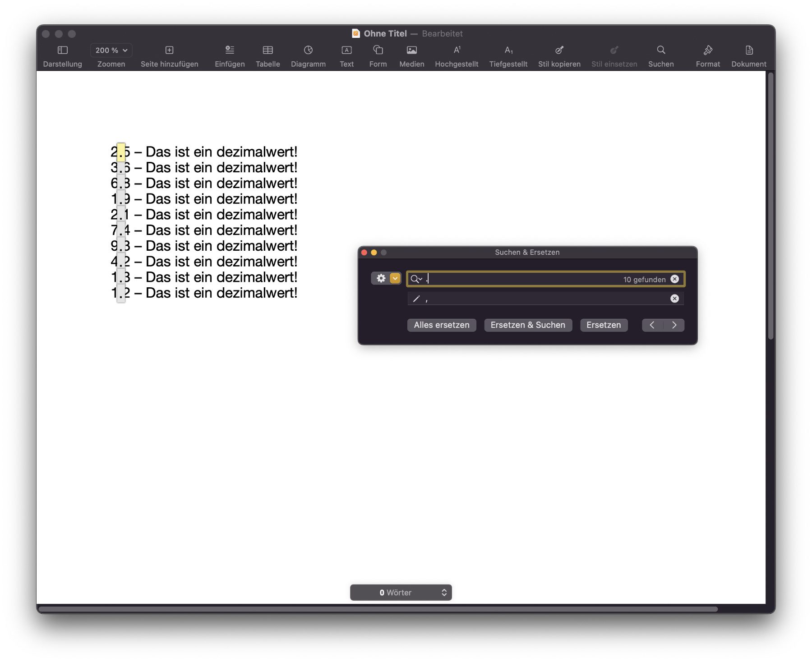Viewport: 812px width, 662px height.
Task: Open the Format sidebar
Action: point(708,56)
